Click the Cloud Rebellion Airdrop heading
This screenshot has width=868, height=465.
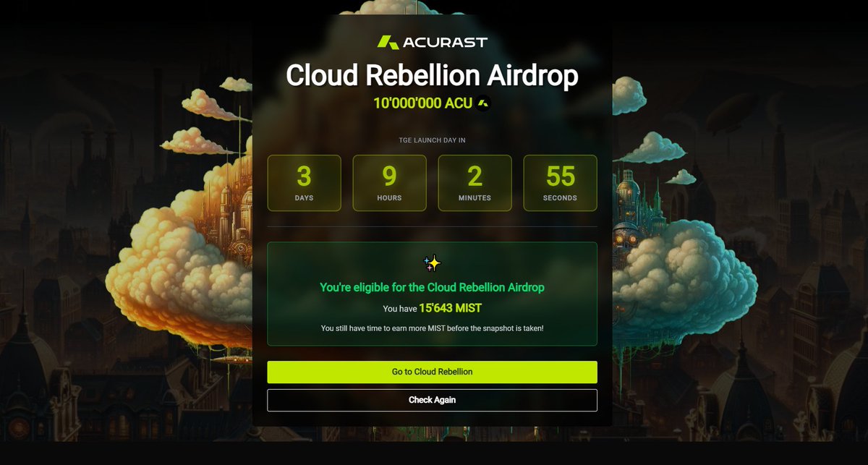pyautogui.click(x=432, y=75)
